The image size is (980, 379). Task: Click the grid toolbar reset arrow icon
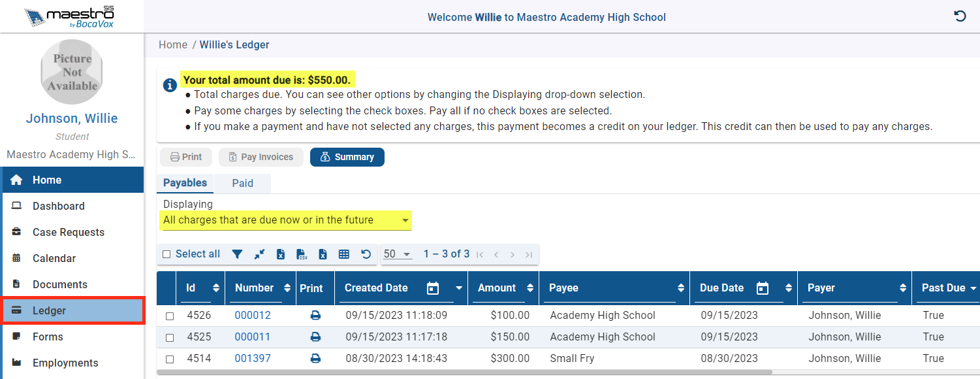(x=366, y=254)
